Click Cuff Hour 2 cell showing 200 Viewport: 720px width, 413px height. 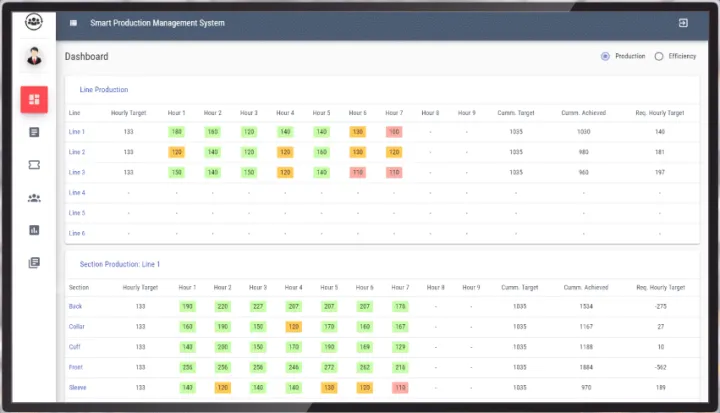click(223, 347)
